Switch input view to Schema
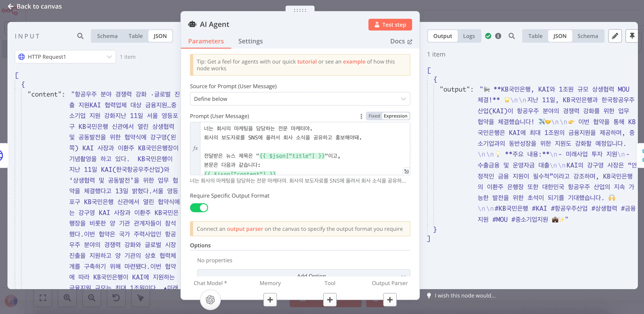 coord(107,36)
